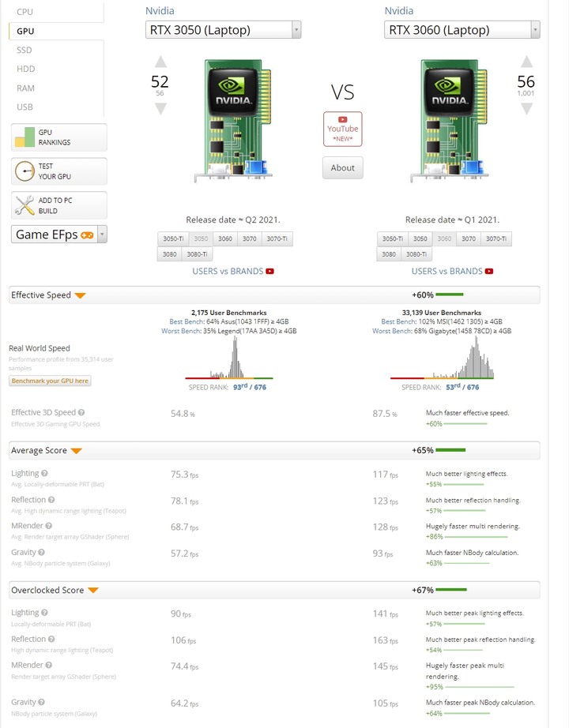
Task: Downvote the RTX 3060 (Laptop) GPU
Action: (x=526, y=109)
